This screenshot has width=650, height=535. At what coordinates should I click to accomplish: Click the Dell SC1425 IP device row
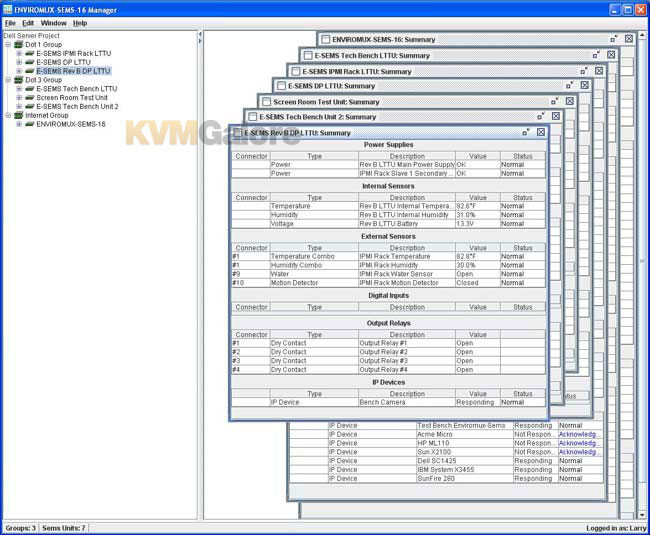446,461
